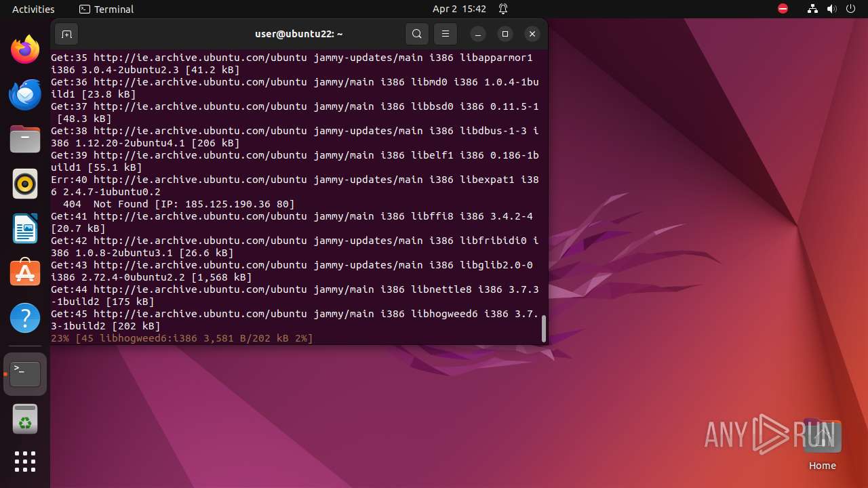Image resolution: width=868 pixels, height=488 pixels.
Task: Click the 'Get:39' libelf1 line
Action: pyautogui.click(x=295, y=161)
